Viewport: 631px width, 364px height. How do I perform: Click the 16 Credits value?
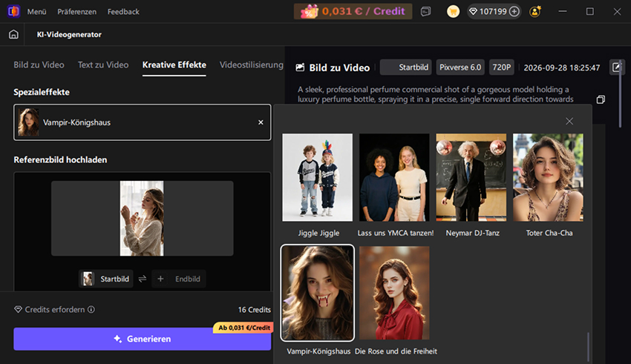pos(255,310)
